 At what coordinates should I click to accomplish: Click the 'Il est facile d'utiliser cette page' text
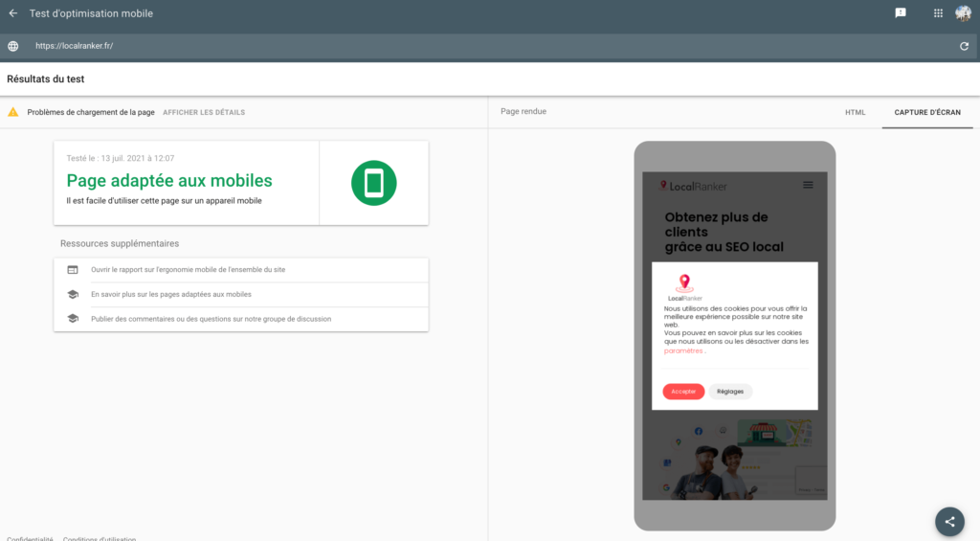pos(164,201)
